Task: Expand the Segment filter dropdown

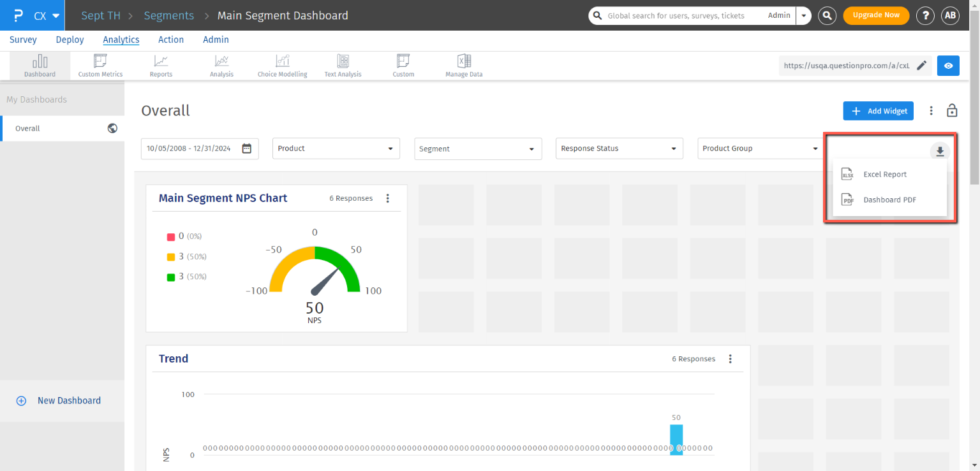Action: [478, 149]
